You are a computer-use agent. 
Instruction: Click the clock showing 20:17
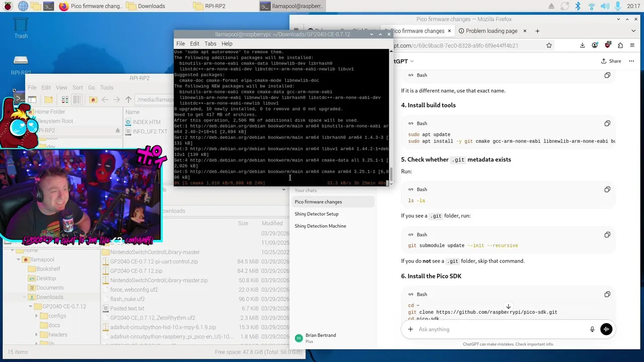point(633,6)
